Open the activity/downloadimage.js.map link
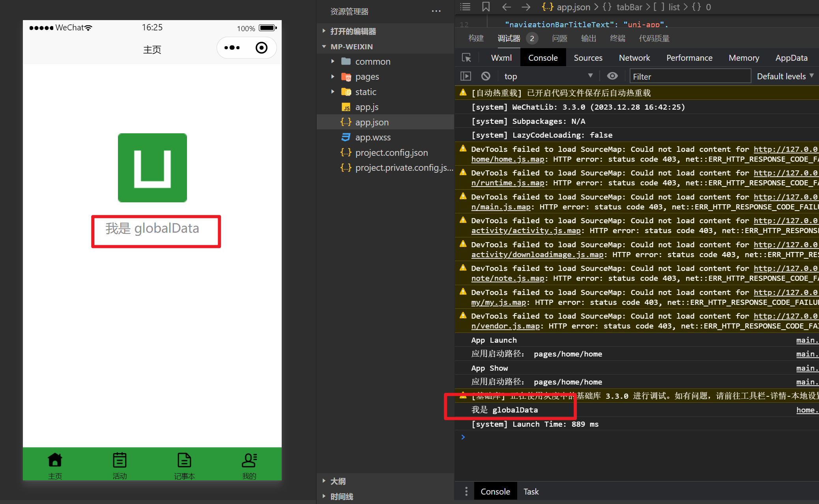Viewport: 819px width, 504px height. (537, 255)
